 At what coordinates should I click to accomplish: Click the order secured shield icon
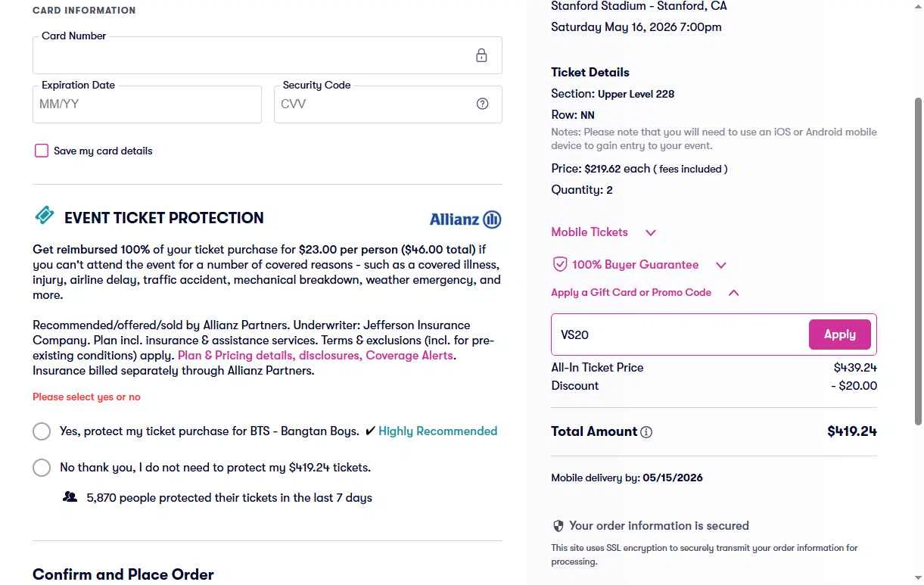tap(558, 526)
